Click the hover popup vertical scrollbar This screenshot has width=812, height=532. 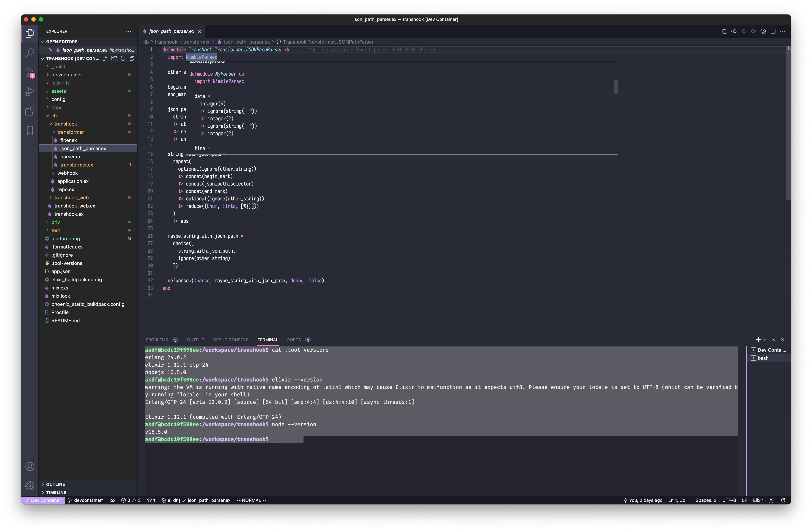[616, 87]
